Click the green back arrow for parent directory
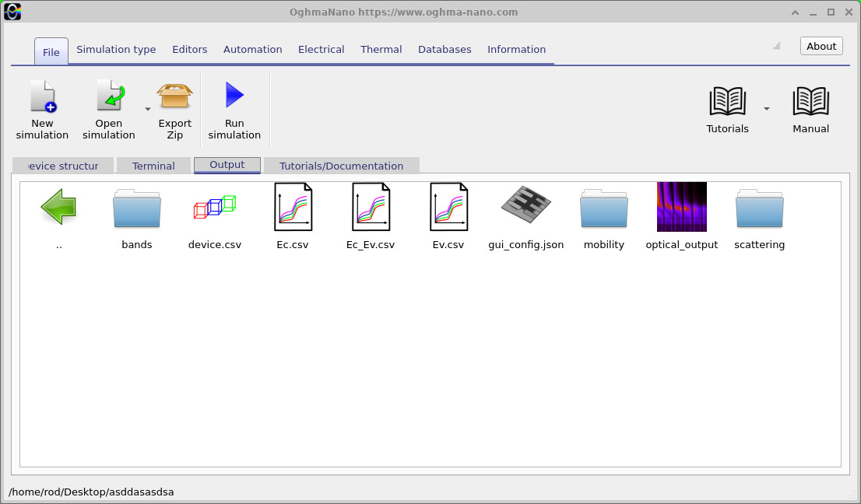This screenshot has height=504, width=861. [58, 207]
